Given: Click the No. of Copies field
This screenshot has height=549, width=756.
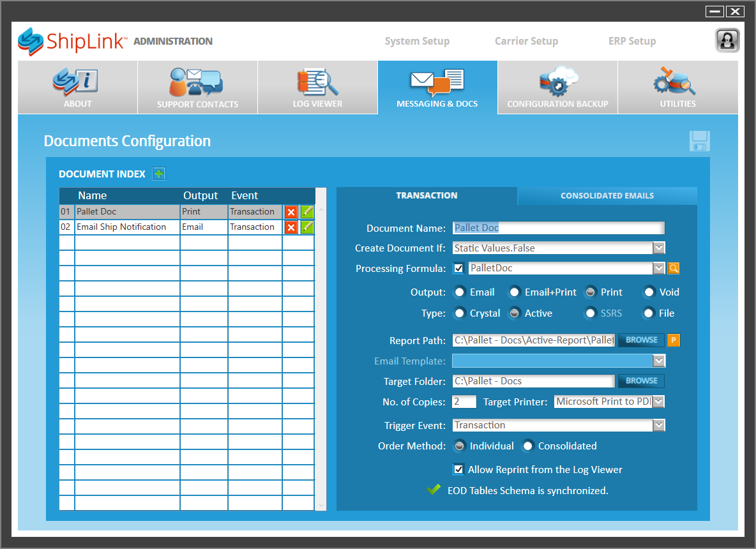Looking at the screenshot, I should (464, 402).
